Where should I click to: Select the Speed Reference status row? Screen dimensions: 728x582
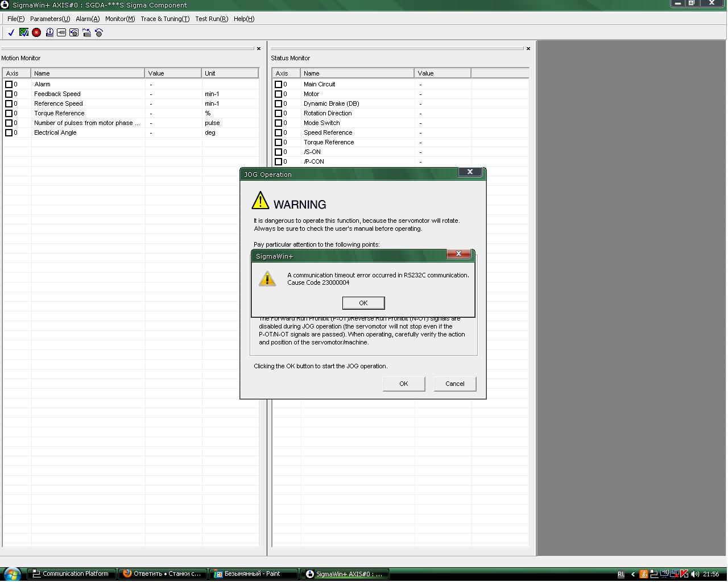coord(400,132)
